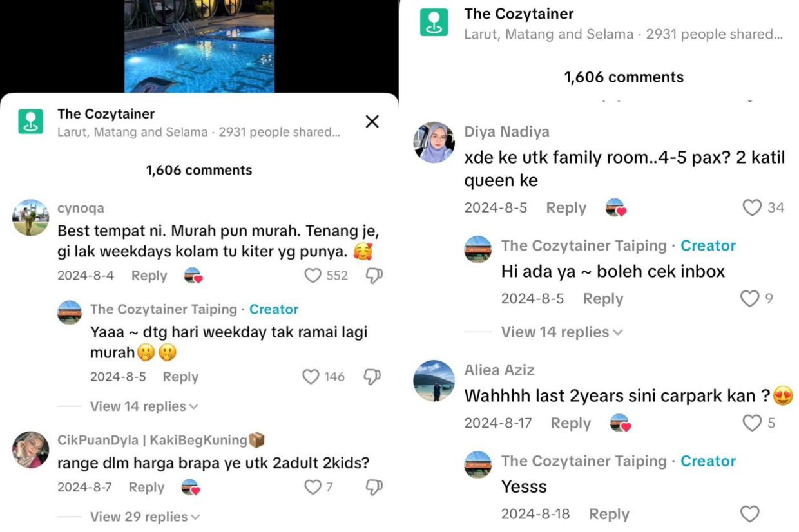The height and width of the screenshot is (532, 799).
Task: Open the green location pin in left panel
Action: point(30,121)
